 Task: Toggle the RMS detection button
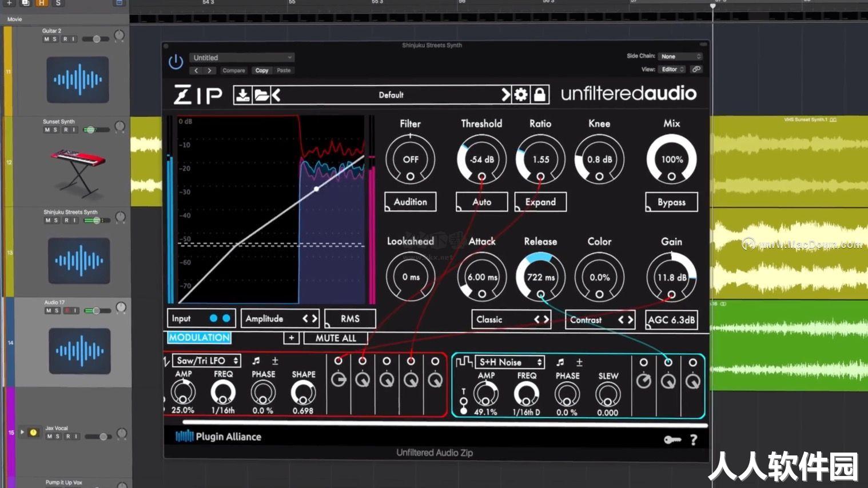point(350,319)
